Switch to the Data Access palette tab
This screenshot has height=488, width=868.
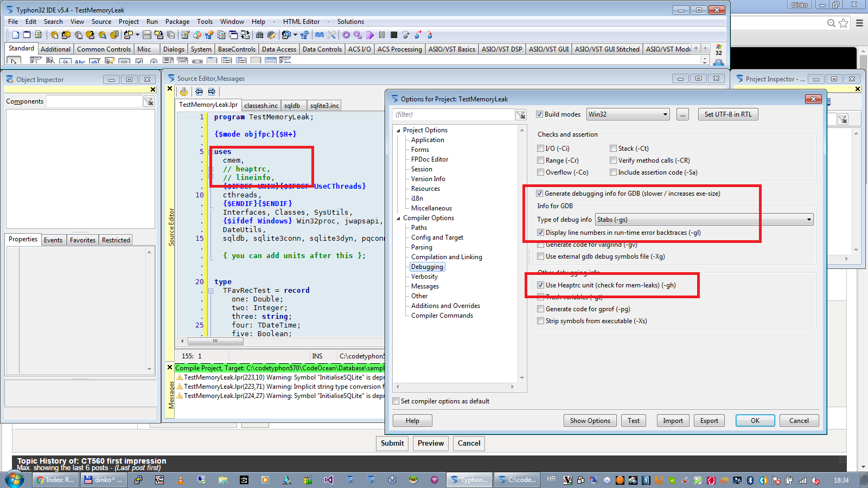click(279, 49)
